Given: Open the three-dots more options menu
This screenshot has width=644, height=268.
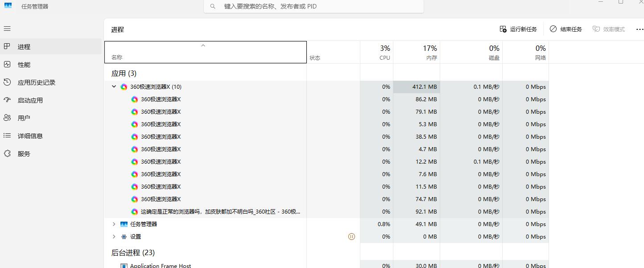Looking at the screenshot, I should 639,29.
